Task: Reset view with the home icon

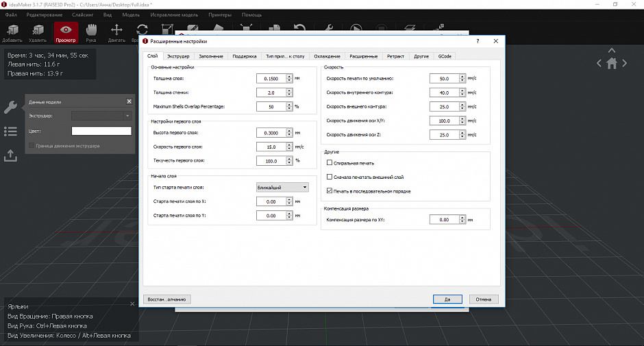Action: pyautogui.click(x=612, y=64)
